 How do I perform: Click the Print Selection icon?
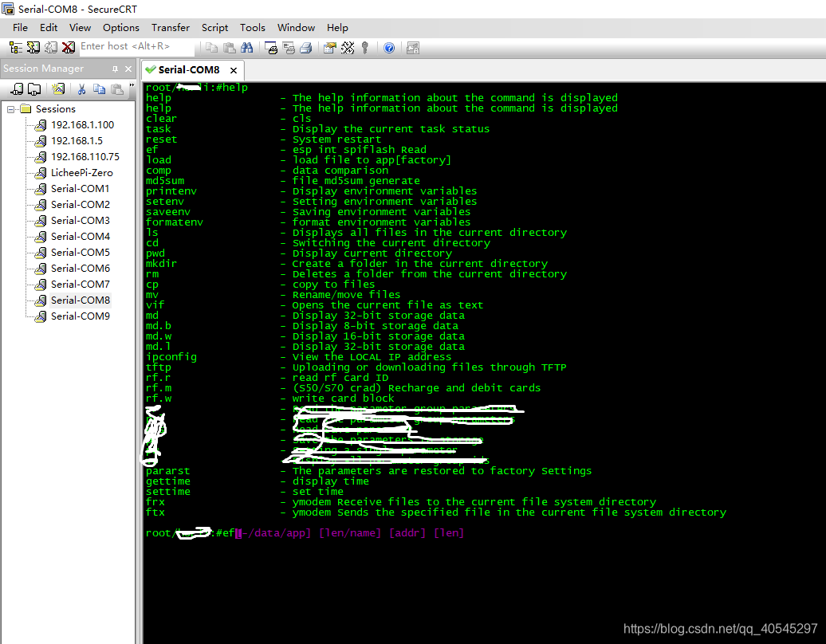[289, 48]
